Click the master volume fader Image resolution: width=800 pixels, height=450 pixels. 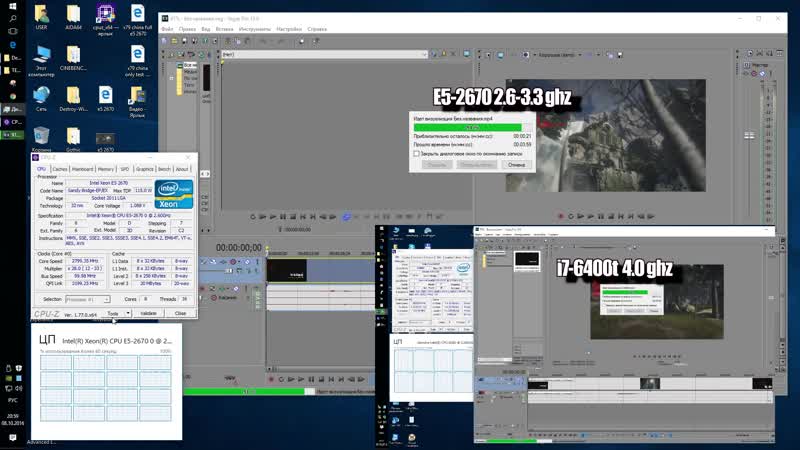point(749,135)
